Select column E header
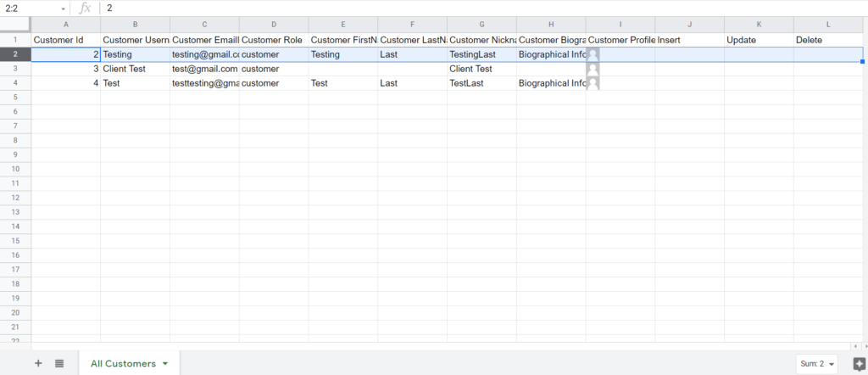 point(343,25)
